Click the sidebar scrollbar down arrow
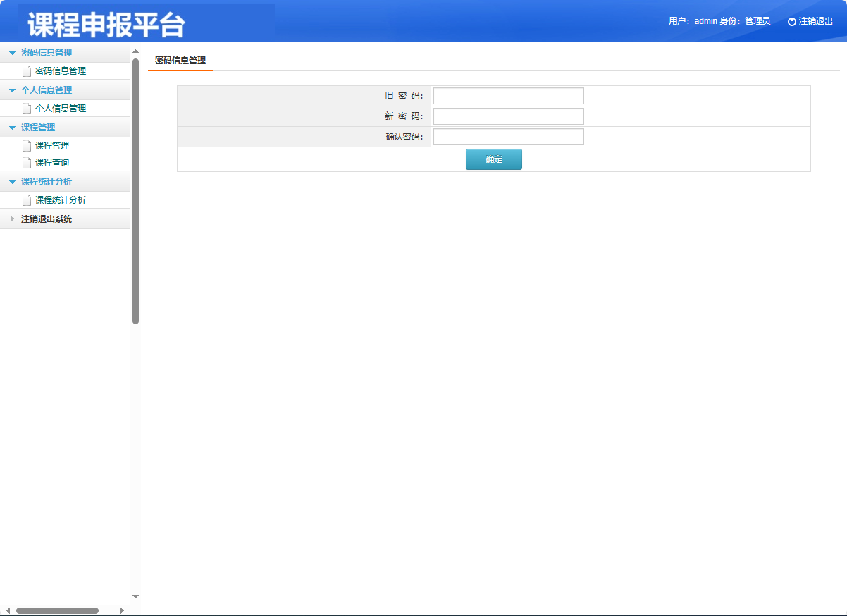Screen dimensions: 847x616 (x=135, y=596)
